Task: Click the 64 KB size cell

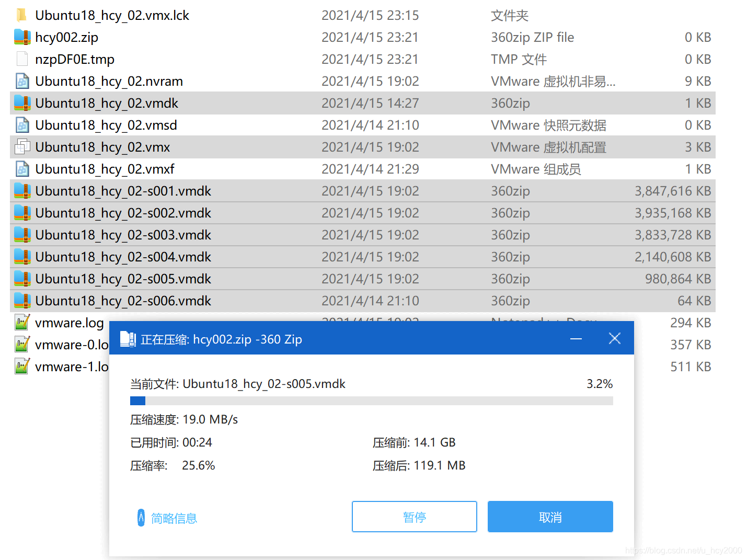Action: pyautogui.click(x=694, y=301)
